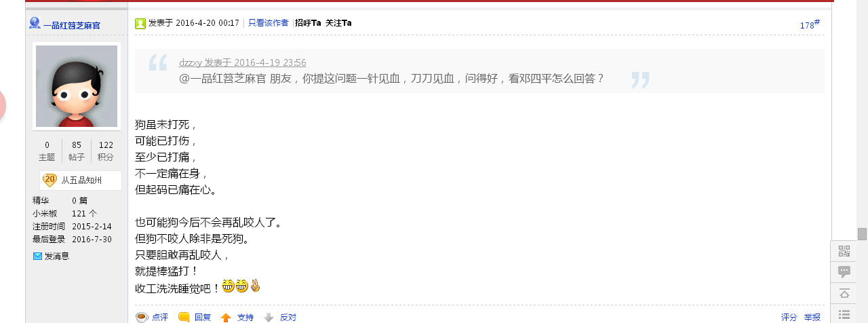Open the quoted dzzxy post link

click(x=242, y=62)
